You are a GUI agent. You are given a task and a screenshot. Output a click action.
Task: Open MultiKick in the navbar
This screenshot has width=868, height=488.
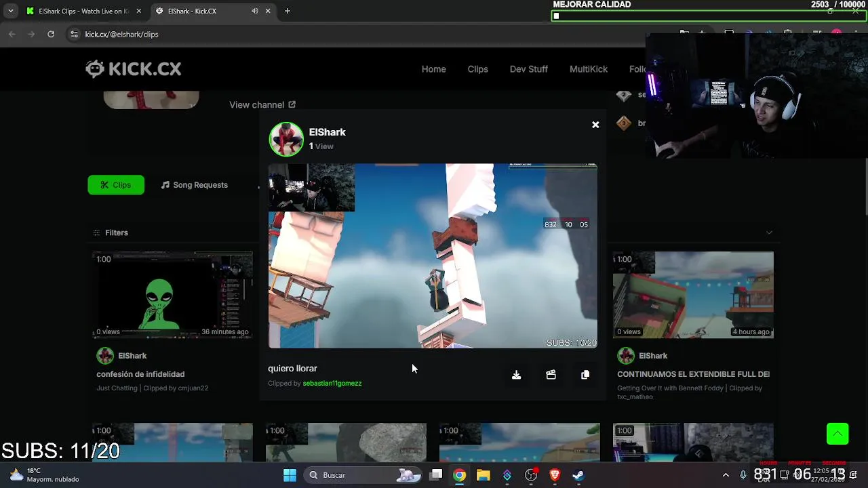pos(588,69)
